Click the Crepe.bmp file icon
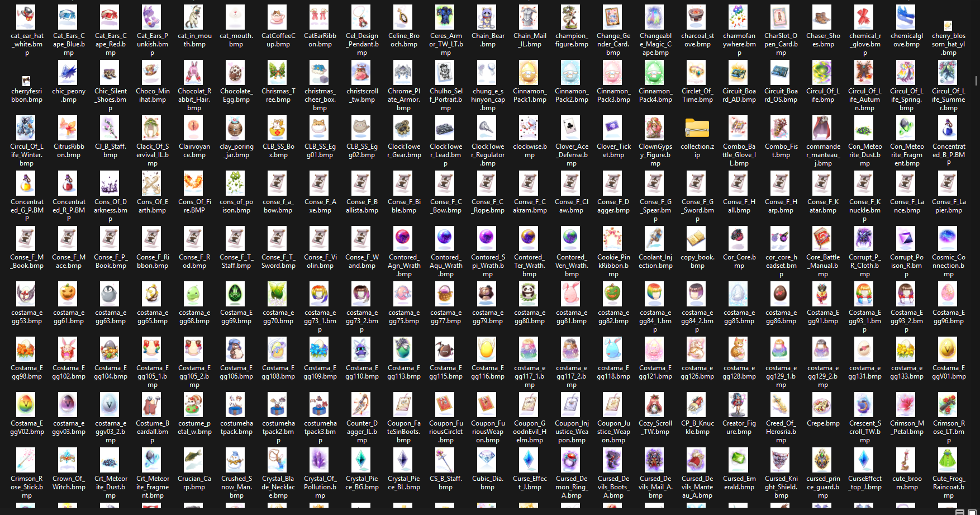 click(822, 406)
